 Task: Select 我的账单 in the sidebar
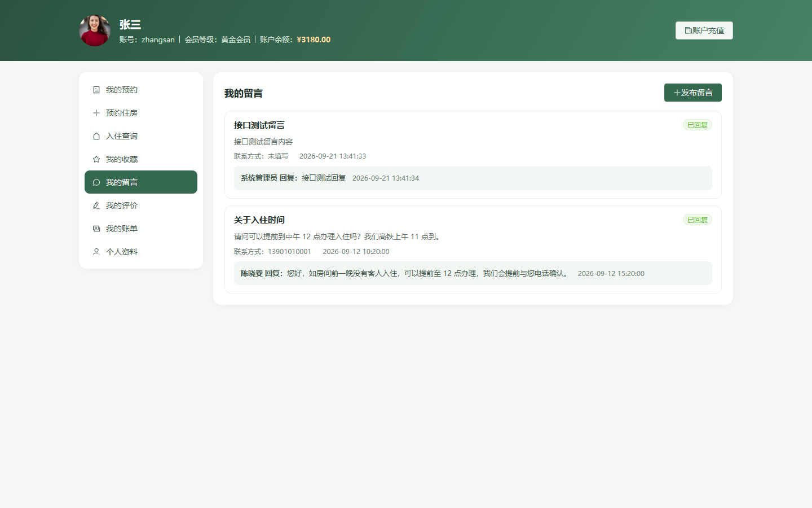coord(141,229)
